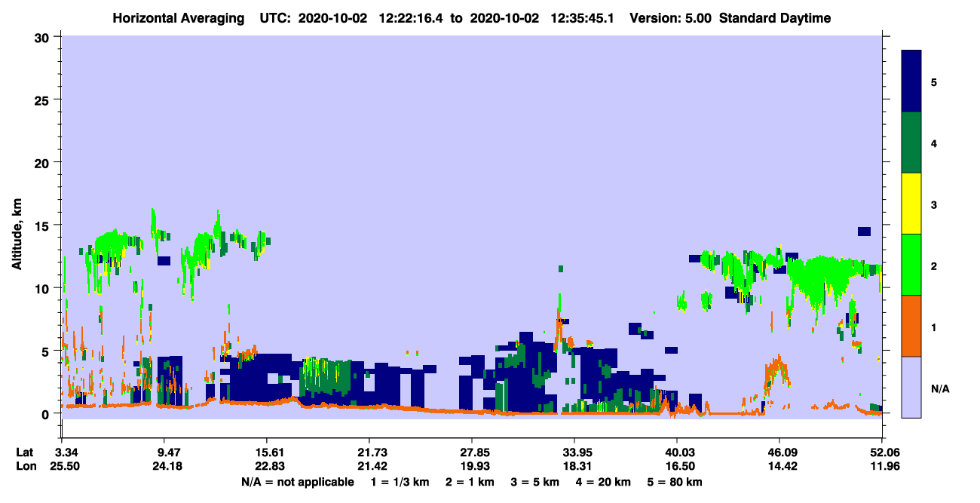Click the altitude tick label 30
Viewport: 980px width, 503px height.
tap(44, 37)
